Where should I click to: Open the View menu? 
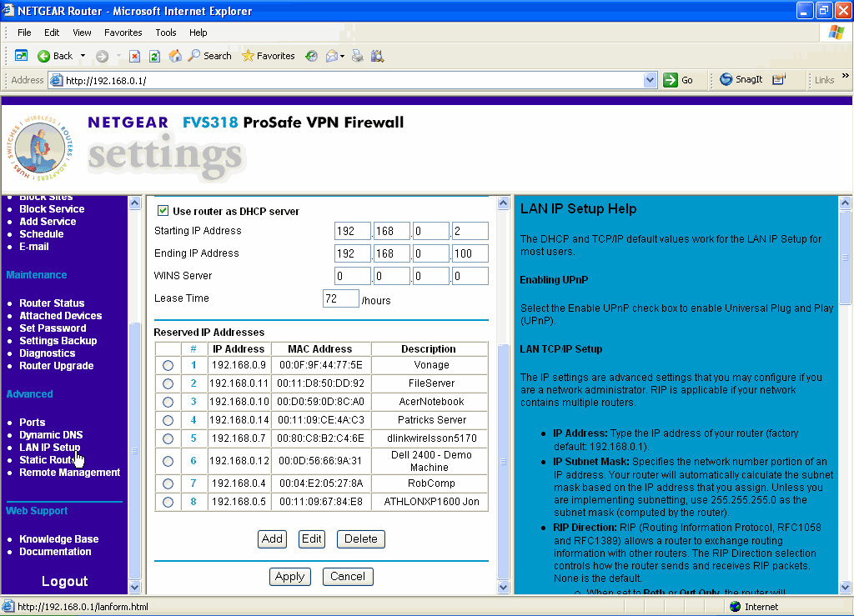click(82, 33)
